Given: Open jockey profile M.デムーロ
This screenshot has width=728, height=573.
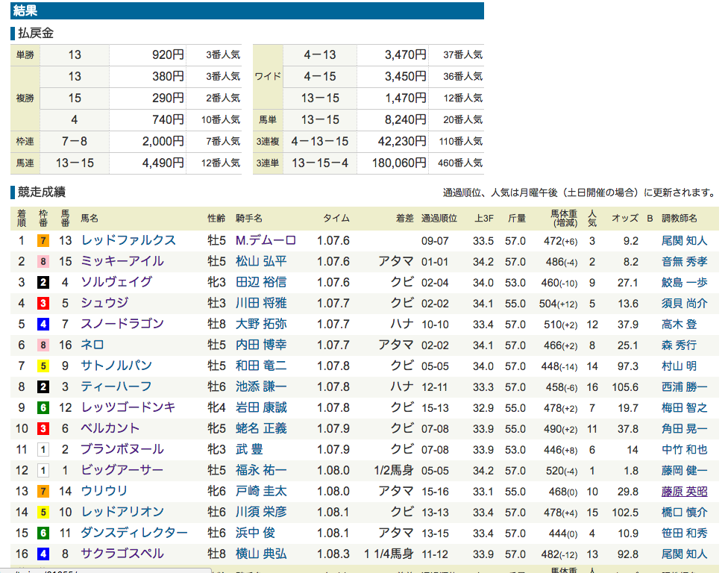Looking at the screenshot, I should pyautogui.click(x=266, y=240).
